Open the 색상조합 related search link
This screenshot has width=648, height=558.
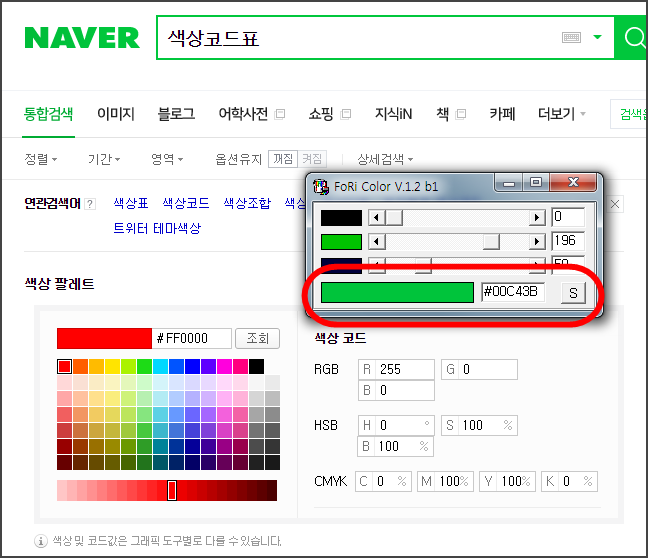tap(247, 203)
